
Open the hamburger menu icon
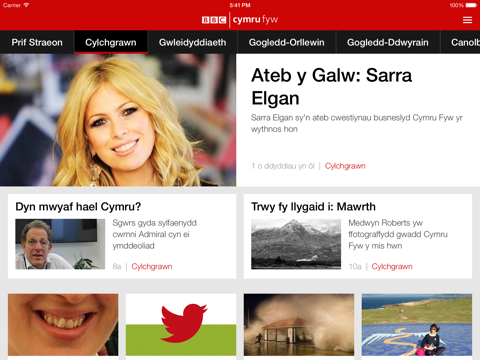click(467, 20)
